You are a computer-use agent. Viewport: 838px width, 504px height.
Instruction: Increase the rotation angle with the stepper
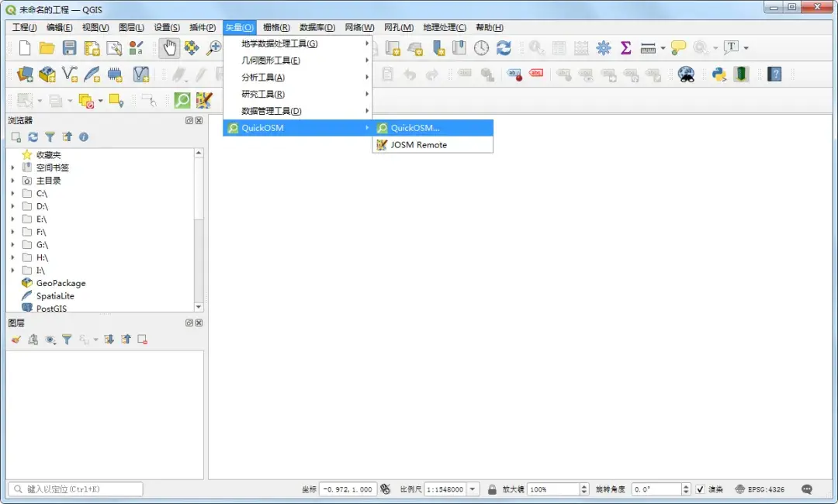(x=686, y=485)
